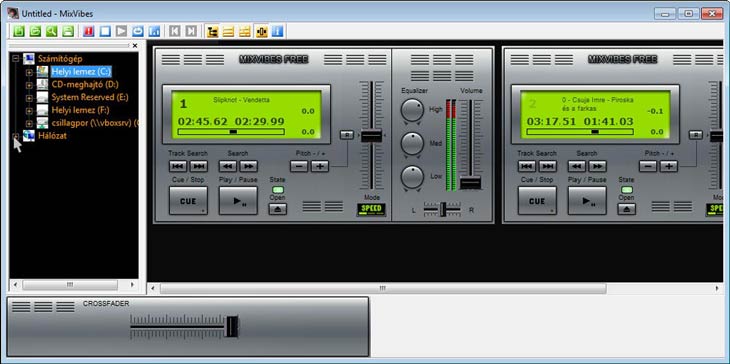The height and width of the screenshot is (364, 730).
Task: Click the deck 1 pitch slider handle
Action: [372, 136]
